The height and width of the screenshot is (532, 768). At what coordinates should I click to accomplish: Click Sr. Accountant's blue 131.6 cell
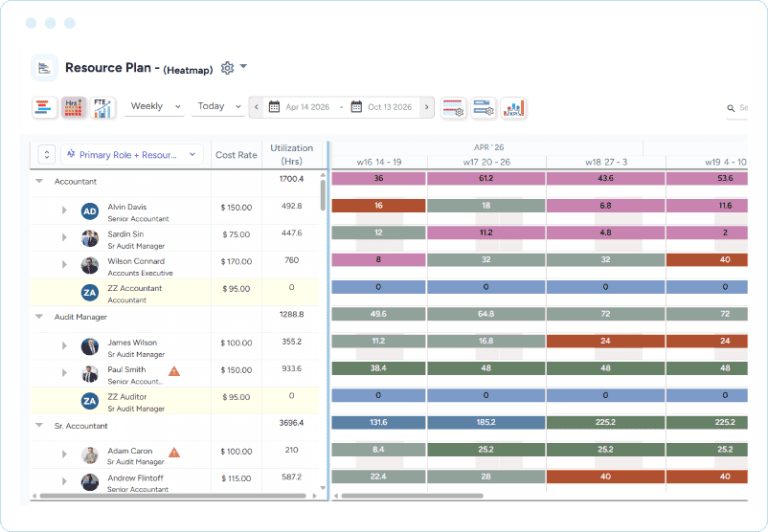[378, 422]
